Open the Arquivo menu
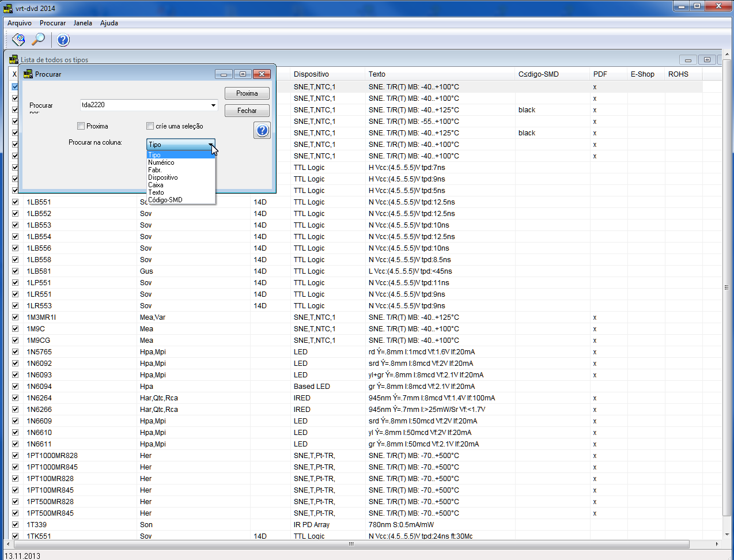734x560 pixels. [20, 23]
